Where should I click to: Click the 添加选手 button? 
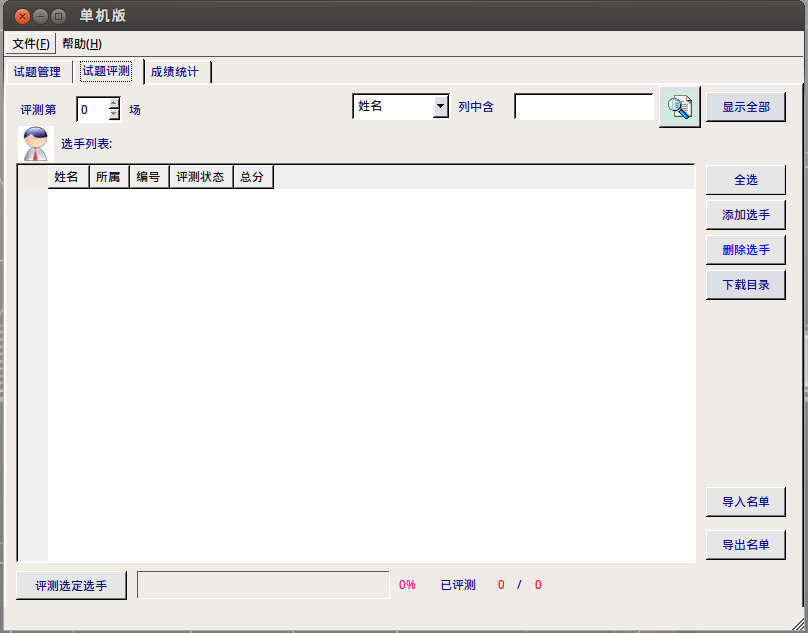pyautogui.click(x=746, y=215)
